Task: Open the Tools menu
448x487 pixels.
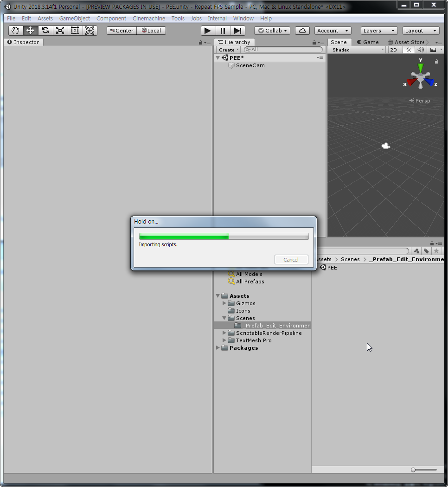Action: (x=178, y=19)
